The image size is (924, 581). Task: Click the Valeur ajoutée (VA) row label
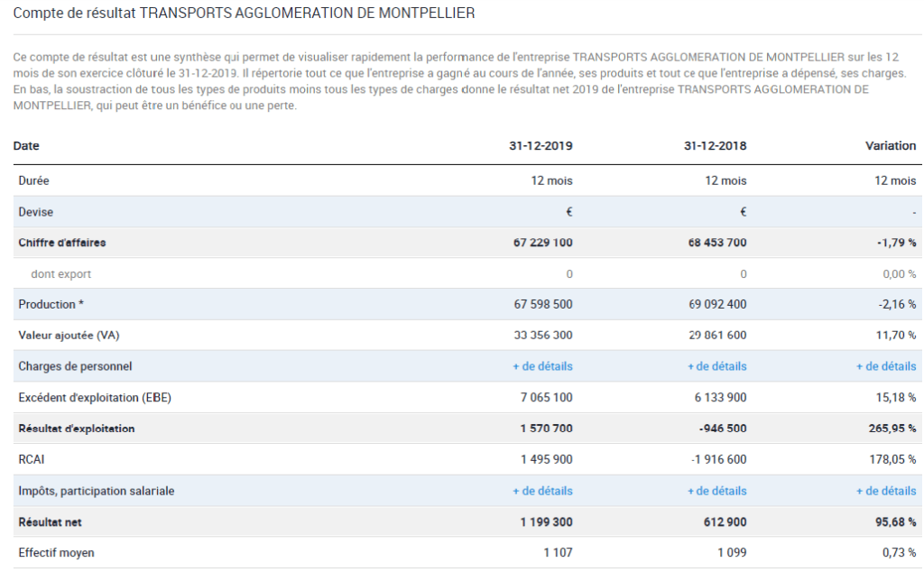pyautogui.click(x=69, y=336)
